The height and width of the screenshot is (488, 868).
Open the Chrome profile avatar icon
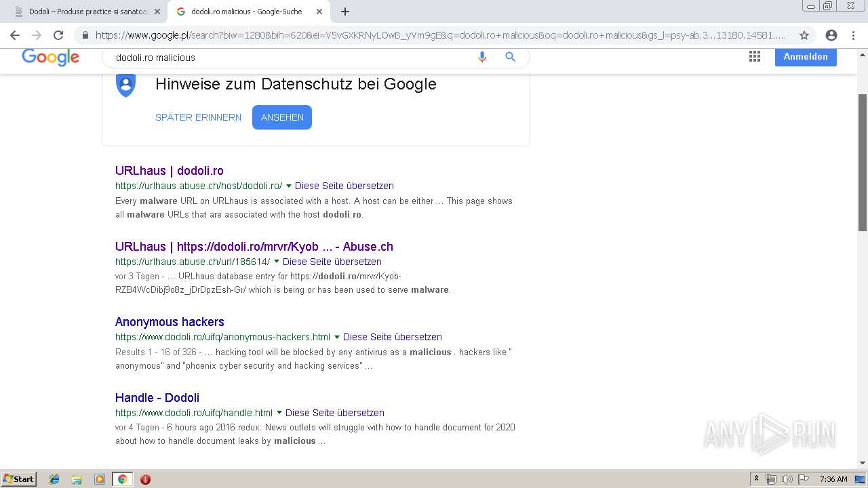click(831, 35)
